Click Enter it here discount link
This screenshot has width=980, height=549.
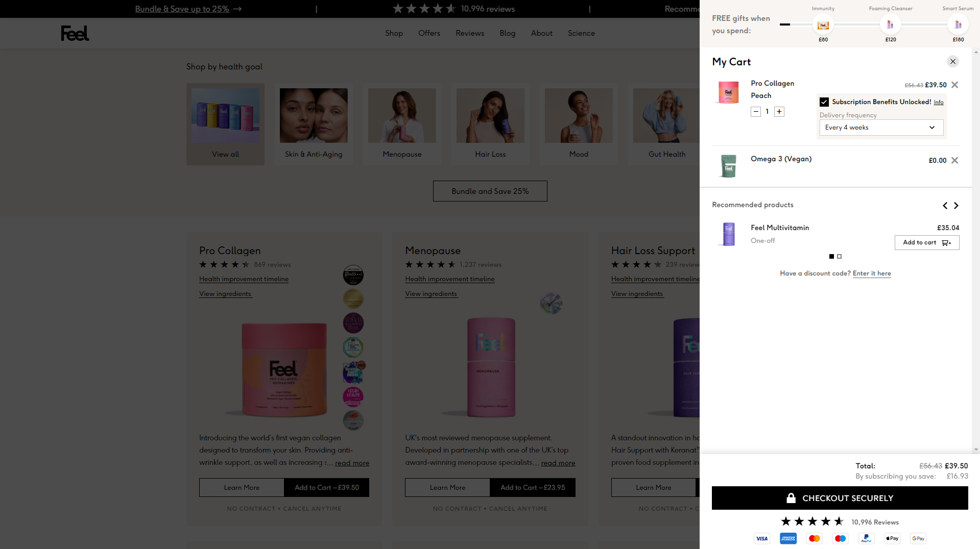[x=871, y=273]
